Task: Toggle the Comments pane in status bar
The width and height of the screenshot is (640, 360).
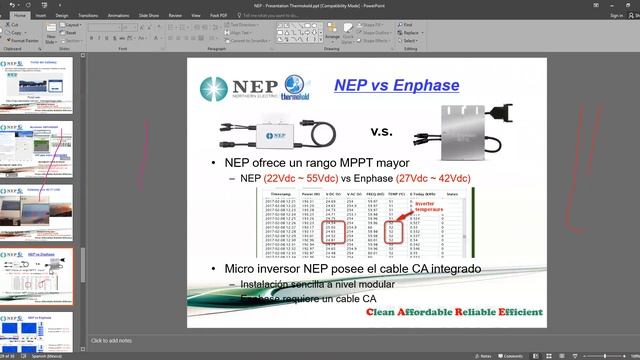Action: click(x=510, y=356)
